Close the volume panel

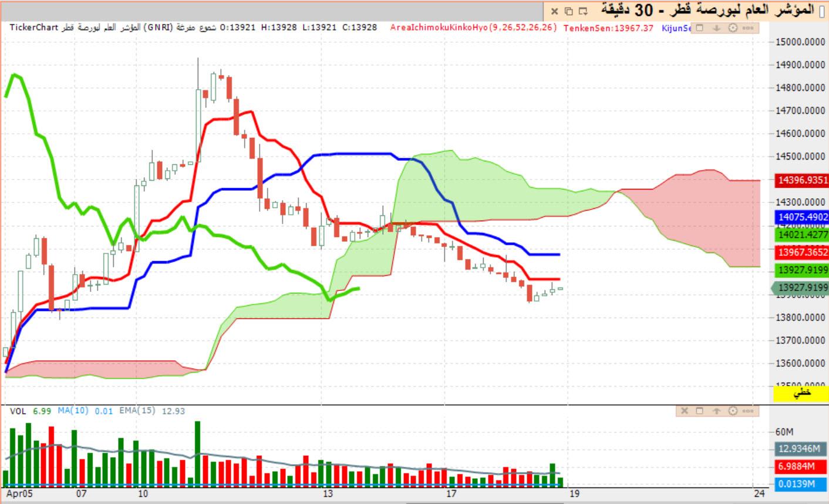pyautogui.click(x=684, y=411)
